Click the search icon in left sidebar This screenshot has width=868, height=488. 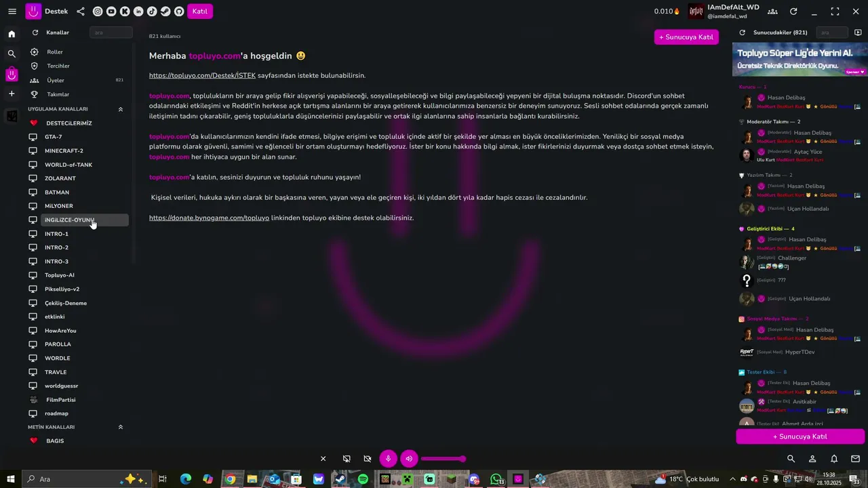(x=12, y=54)
